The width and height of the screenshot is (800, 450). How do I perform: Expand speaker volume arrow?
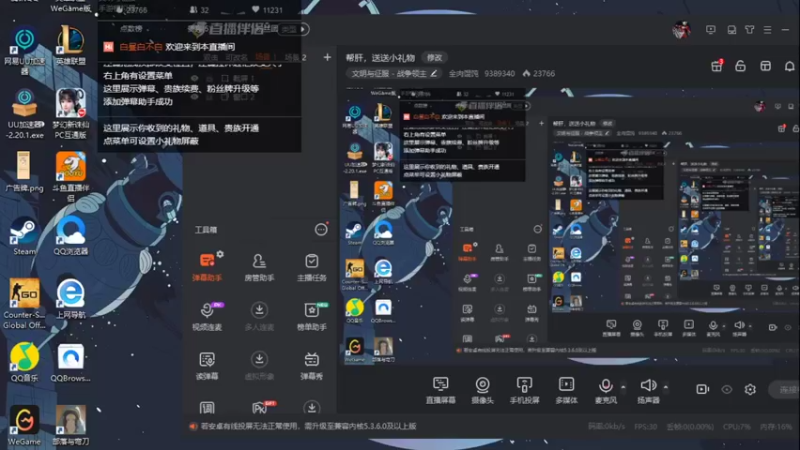(666, 387)
